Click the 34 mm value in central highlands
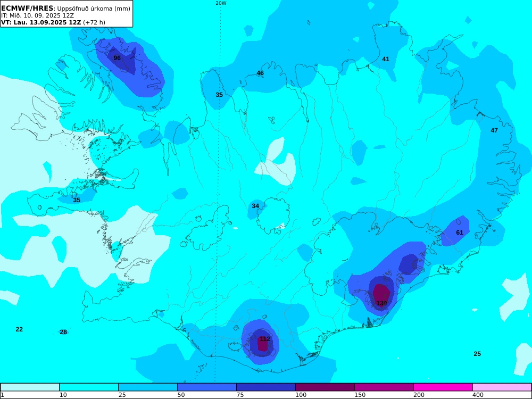Viewport: 532px width, 399px height. [x=255, y=206]
